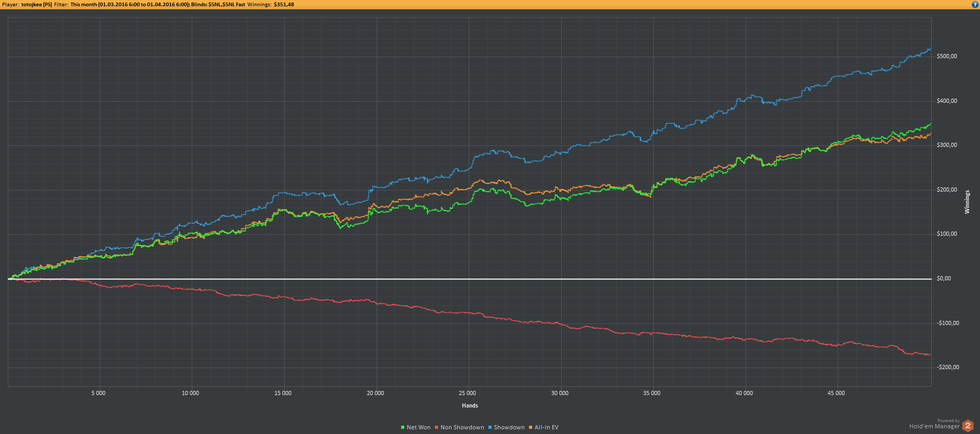Click the "-$200,00" winnings axis label
This screenshot has width=980, height=434.
(x=948, y=367)
